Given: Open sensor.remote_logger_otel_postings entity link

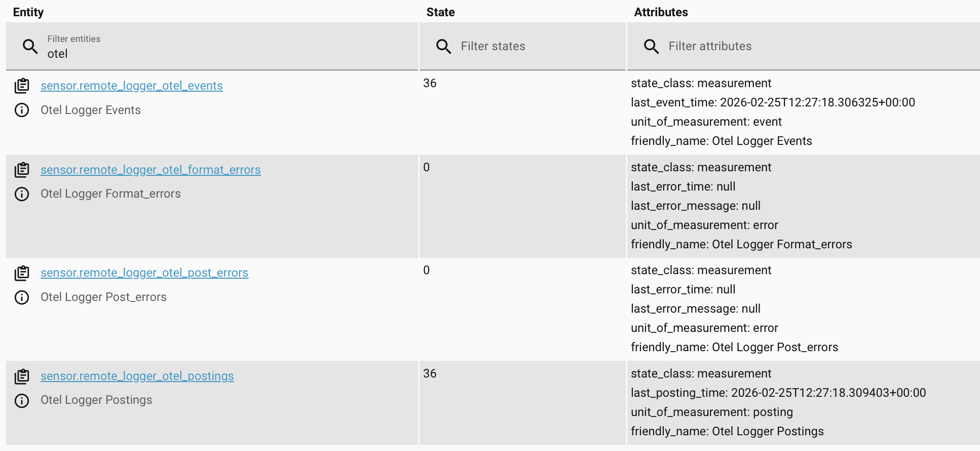Looking at the screenshot, I should coord(137,376).
